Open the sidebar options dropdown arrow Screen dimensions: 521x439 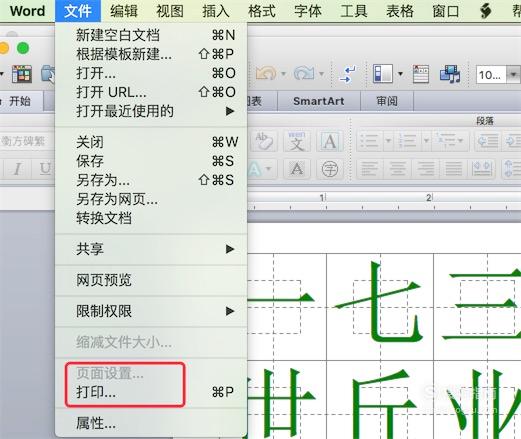(x=400, y=74)
